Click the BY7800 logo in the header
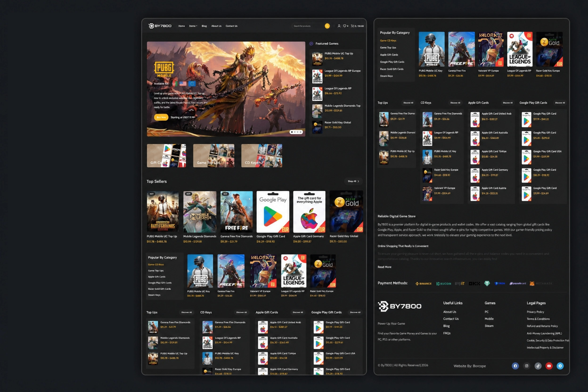The height and width of the screenshot is (392, 588). (160, 26)
